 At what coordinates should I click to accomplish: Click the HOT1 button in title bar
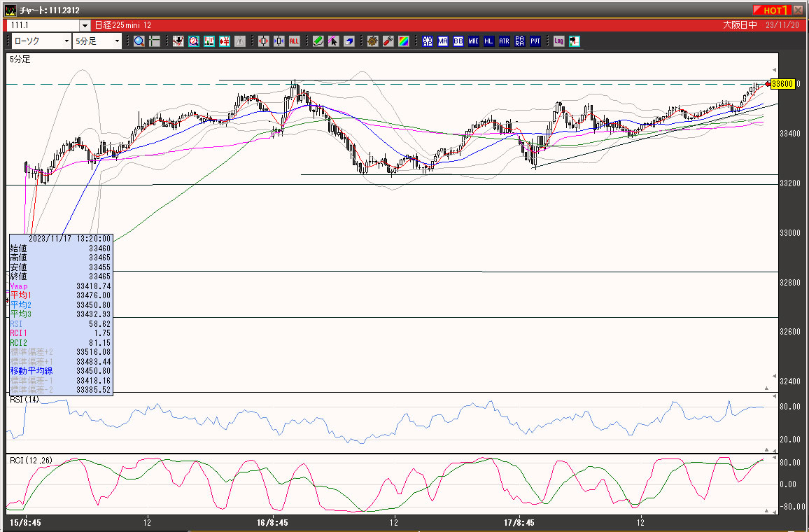(771, 10)
